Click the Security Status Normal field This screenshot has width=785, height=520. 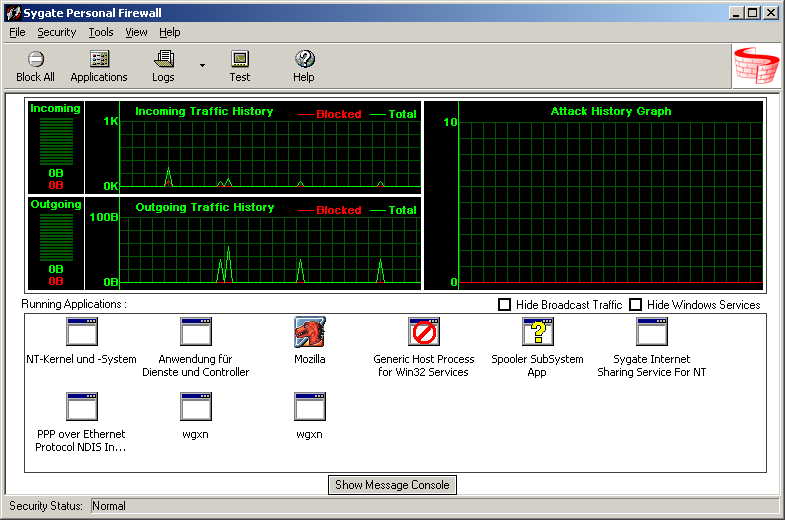pyautogui.click(x=435, y=506)
